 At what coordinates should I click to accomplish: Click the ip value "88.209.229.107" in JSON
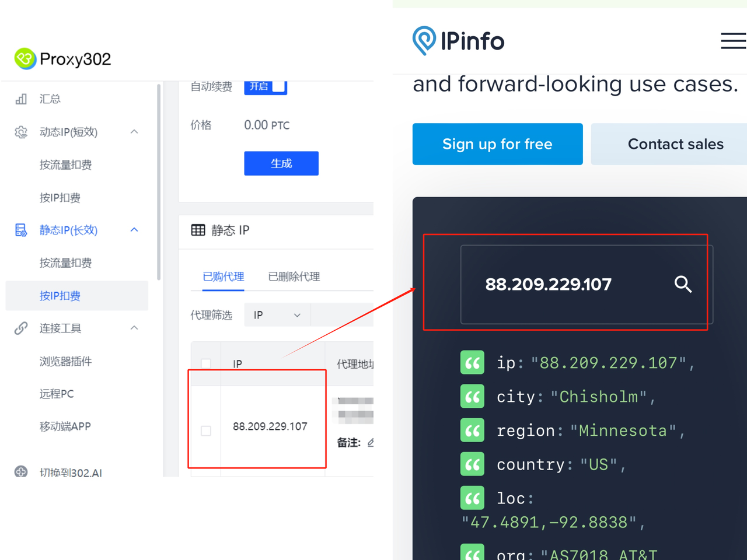(609, 363)
